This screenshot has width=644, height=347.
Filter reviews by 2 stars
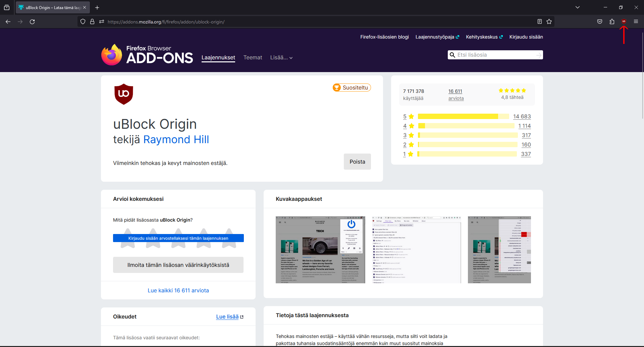pyautogui.click(x=409, y=145)
